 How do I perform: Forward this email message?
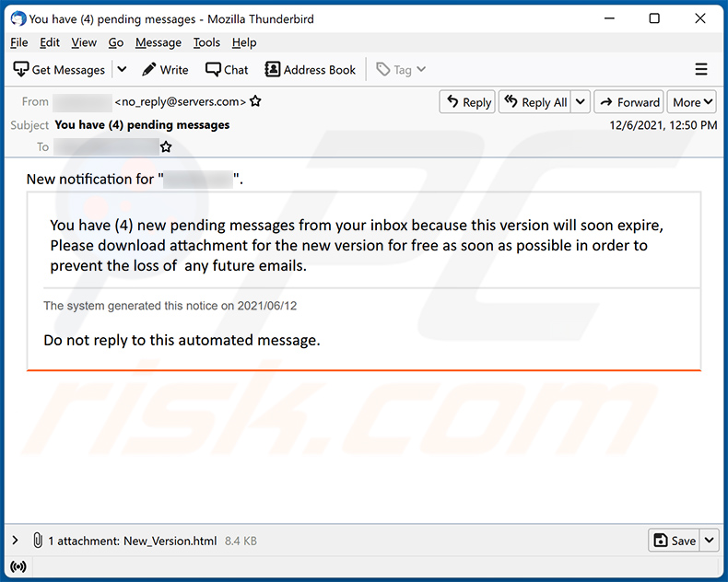(x=629, y=102)
